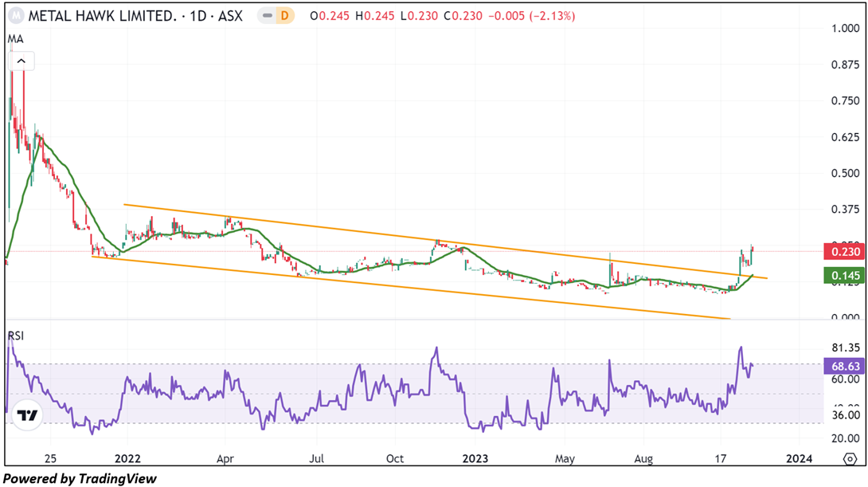Click the purple 68.63 RSI value label

843,366
